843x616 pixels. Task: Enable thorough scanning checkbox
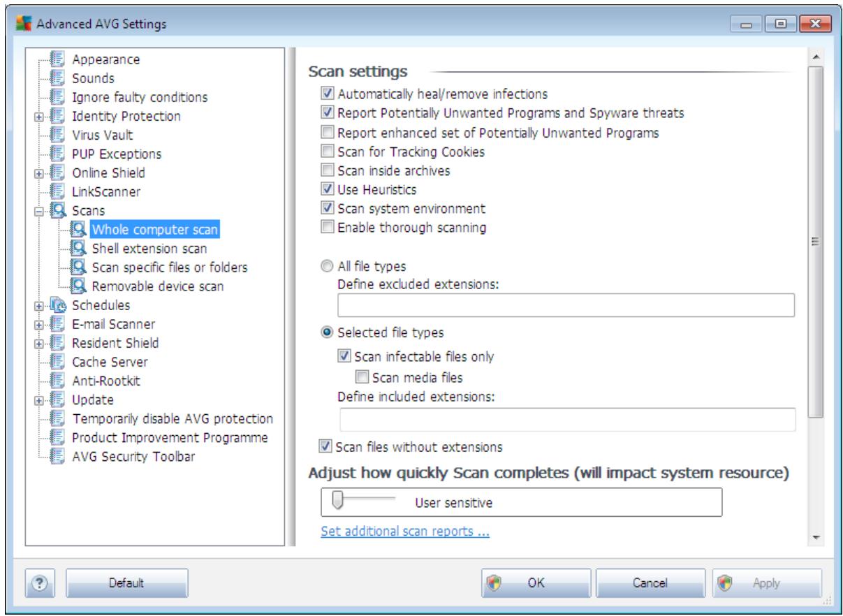coord(326,227)
